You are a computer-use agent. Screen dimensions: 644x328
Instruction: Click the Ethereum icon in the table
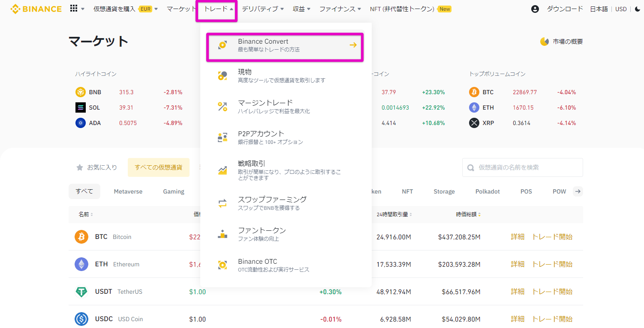(x=81, y=264)
